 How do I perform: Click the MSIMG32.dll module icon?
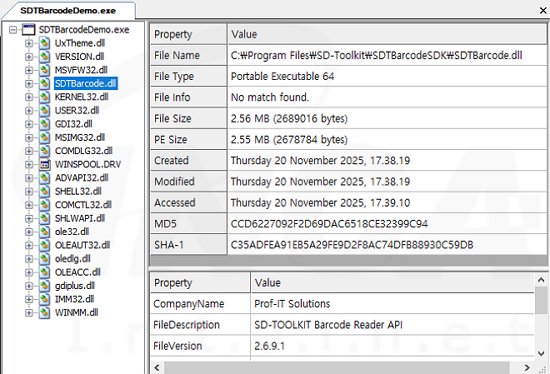[44, 138]
